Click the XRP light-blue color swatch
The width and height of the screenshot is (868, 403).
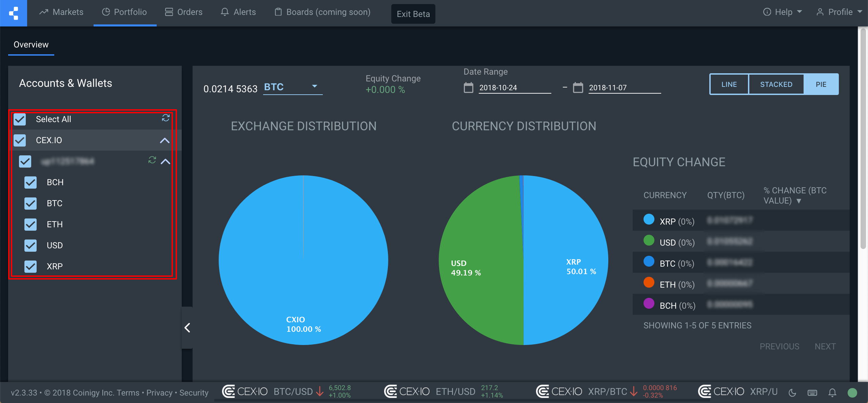(649, 219)
